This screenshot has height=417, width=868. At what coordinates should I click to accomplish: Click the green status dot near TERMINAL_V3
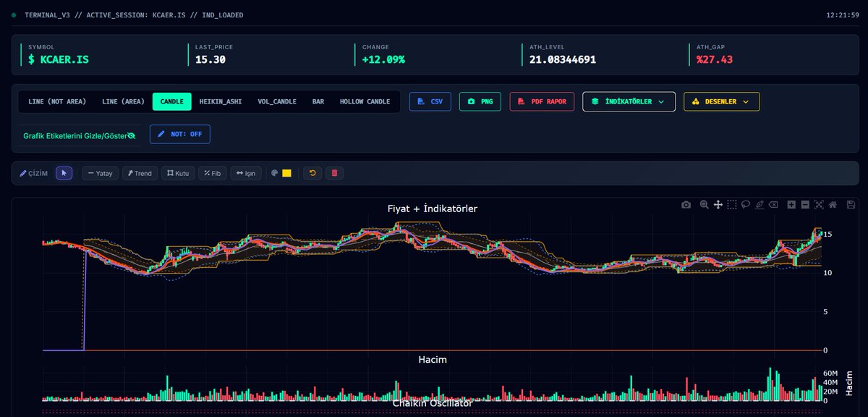click(14, 14)
